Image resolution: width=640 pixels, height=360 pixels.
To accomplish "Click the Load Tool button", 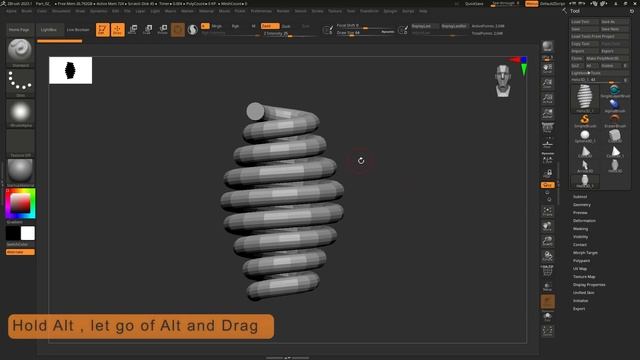I will tap(584, 22).
